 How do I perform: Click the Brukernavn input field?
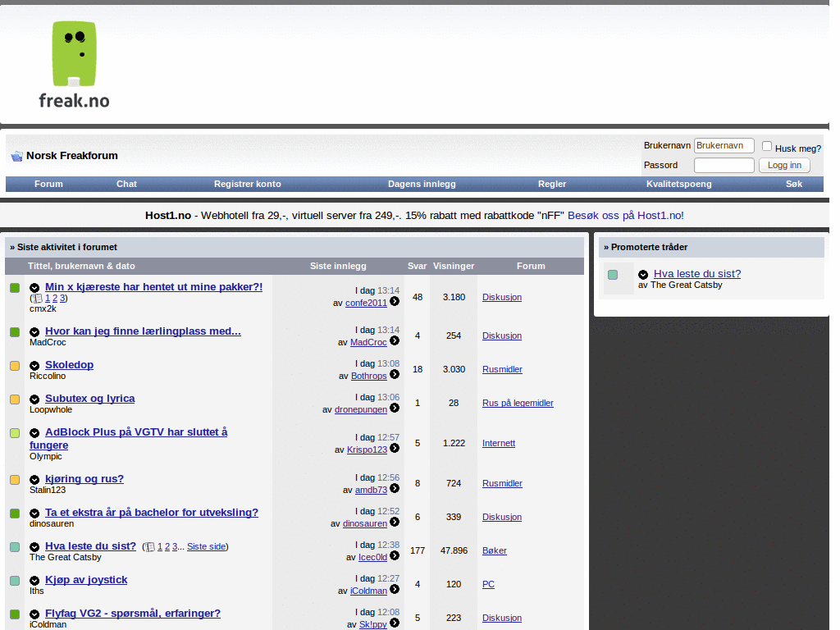(724, 146)
